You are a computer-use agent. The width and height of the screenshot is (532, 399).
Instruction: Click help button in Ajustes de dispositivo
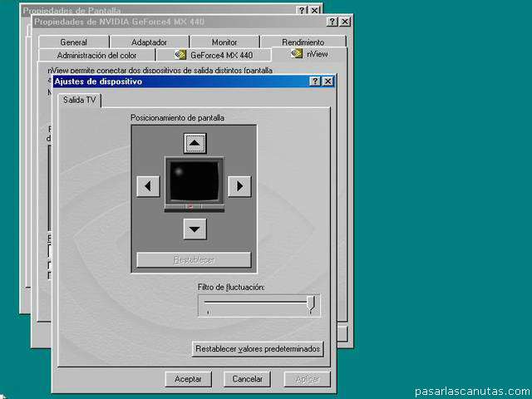pyautogui.click(x=315, y=81)
